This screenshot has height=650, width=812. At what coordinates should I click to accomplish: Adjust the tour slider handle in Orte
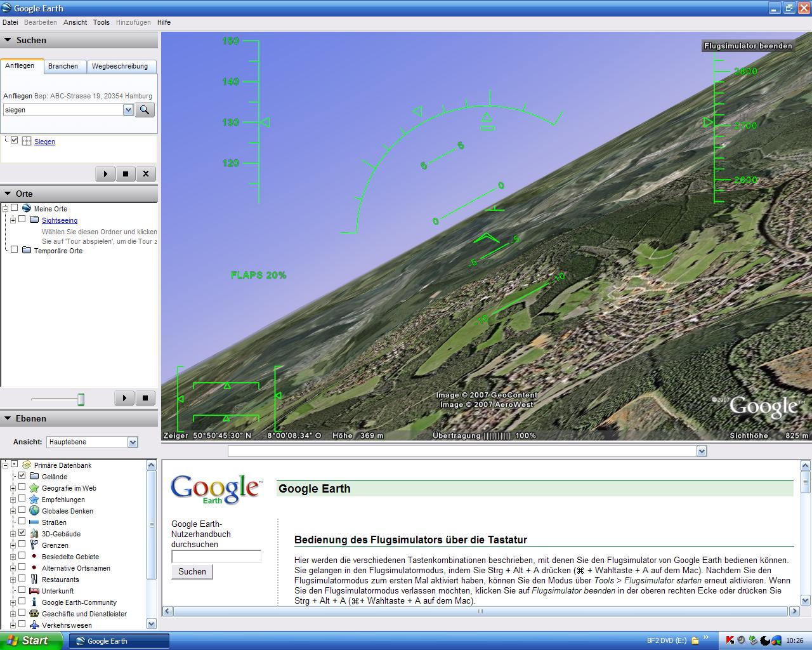(81, 399)
